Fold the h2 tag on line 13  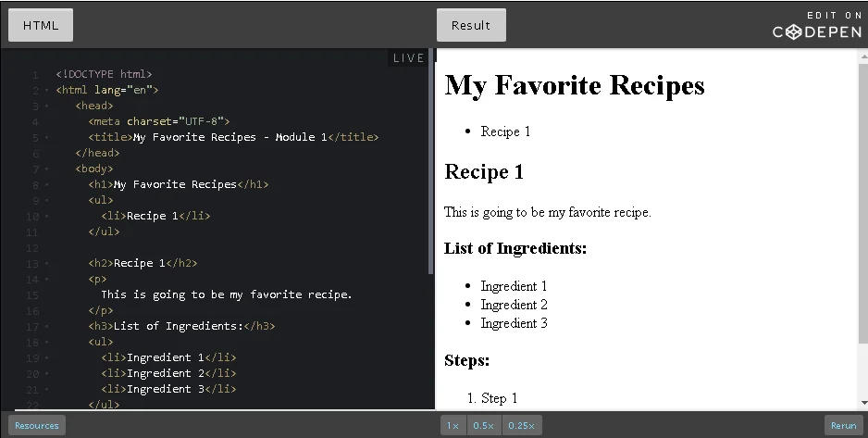pos(47,264)
